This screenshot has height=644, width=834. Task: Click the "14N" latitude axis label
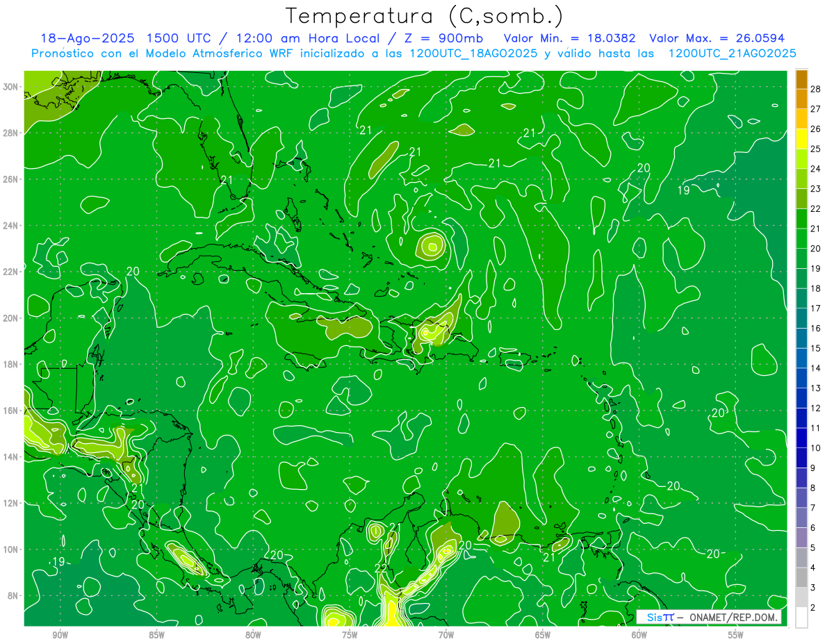[10, 456]
